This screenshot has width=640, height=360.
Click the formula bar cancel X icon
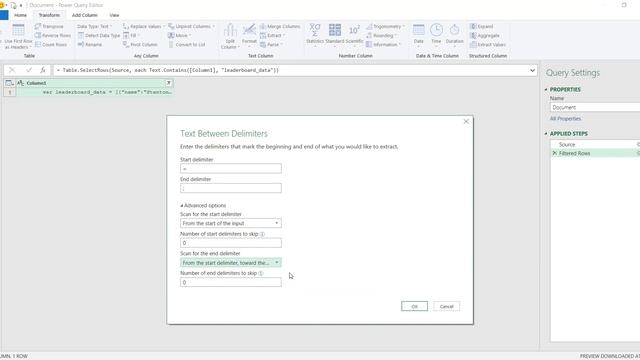pos(12,70)
